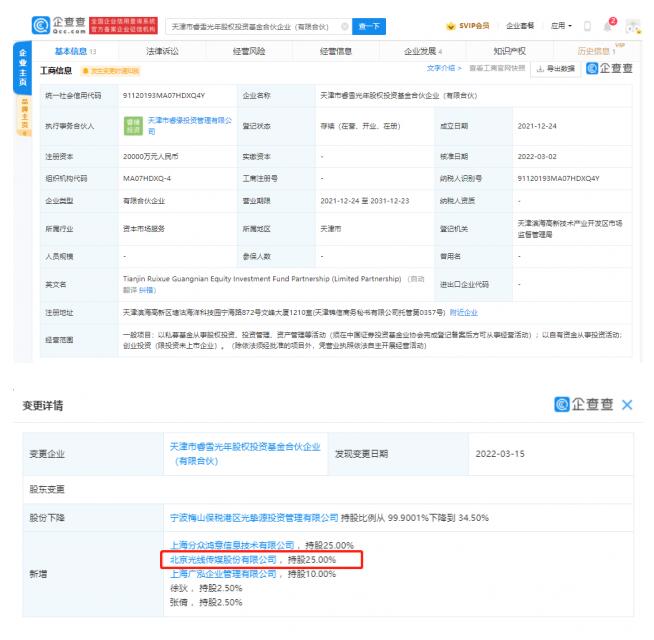Open 企业套餐 in the header
The image size is (654, 640).
point(520,26)
